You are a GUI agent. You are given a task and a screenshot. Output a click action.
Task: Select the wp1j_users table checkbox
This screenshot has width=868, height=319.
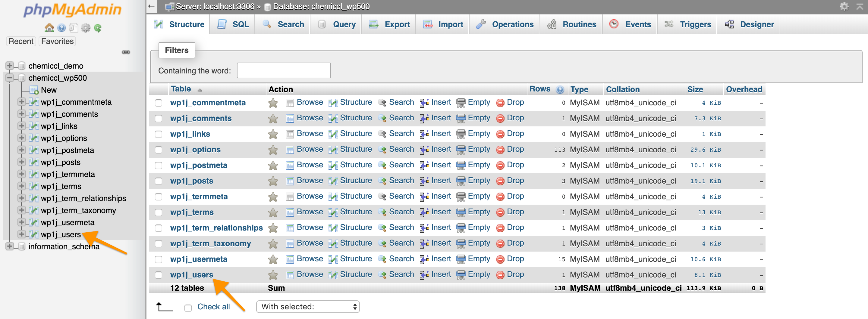158,275
